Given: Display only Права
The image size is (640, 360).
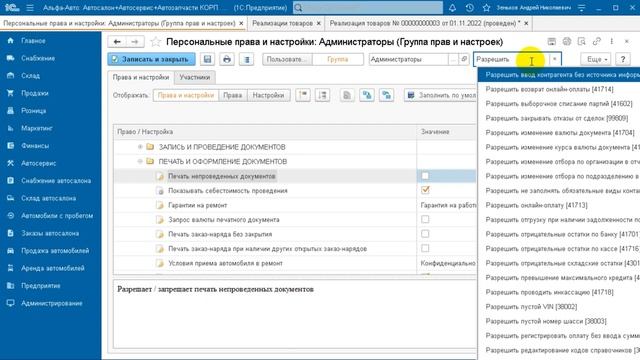Looking at the screenshot, I should coord(233,95).
